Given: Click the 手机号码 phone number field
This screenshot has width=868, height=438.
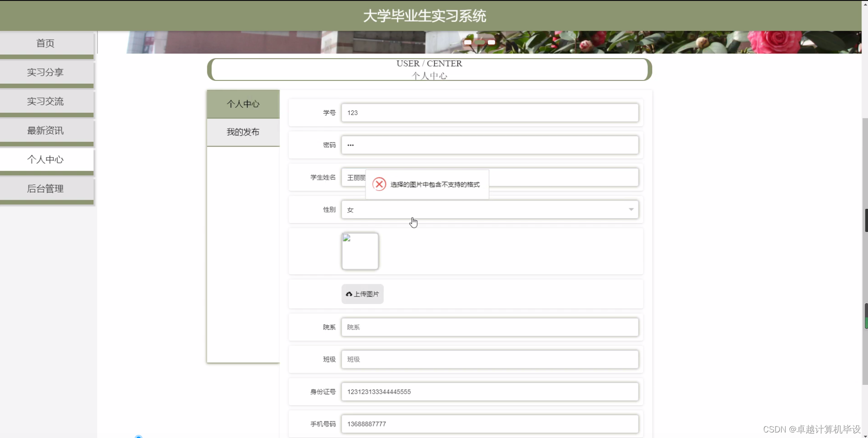Looking at the screenshot, I should [490, 424].
